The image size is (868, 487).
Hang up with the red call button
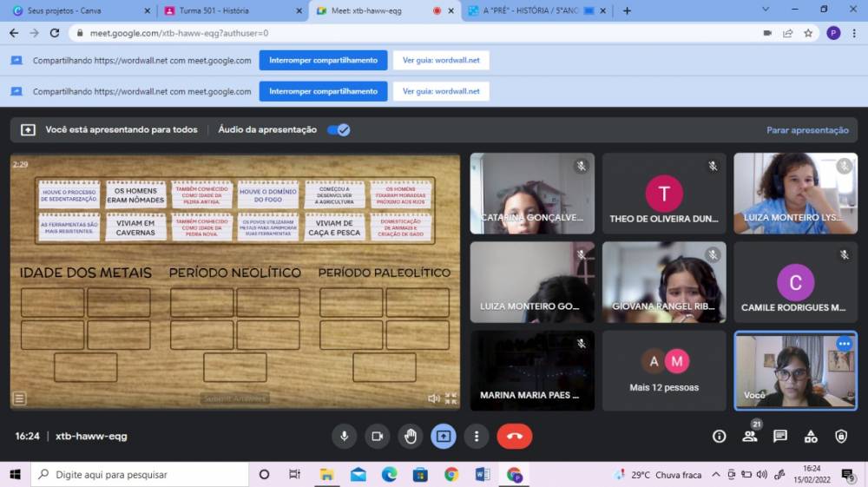point(514,436)
